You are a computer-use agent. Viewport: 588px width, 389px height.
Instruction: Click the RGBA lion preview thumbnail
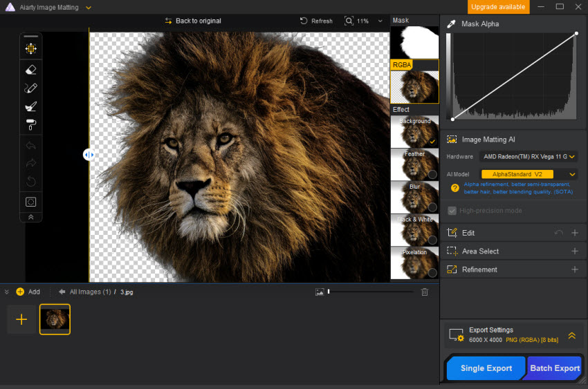click(x=414, y=87)
